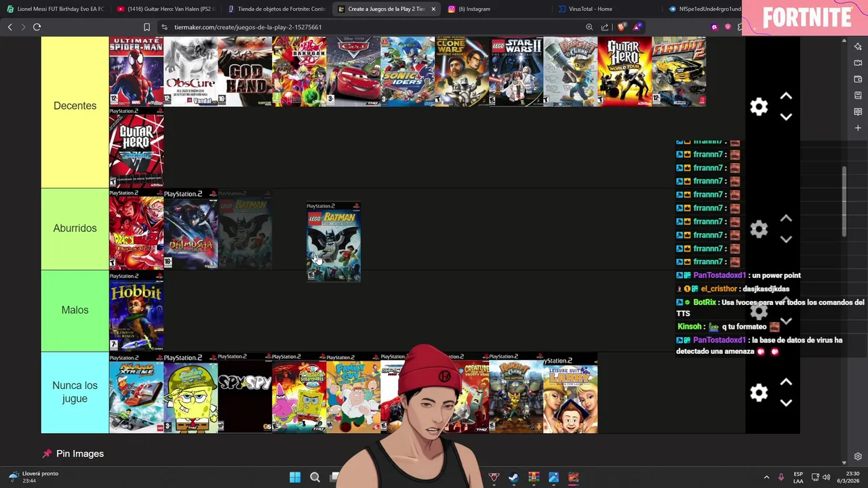Click the Decentes tier label
This screenshot has width=868, height=488.
pyautogui.click(x=75, y=106)
